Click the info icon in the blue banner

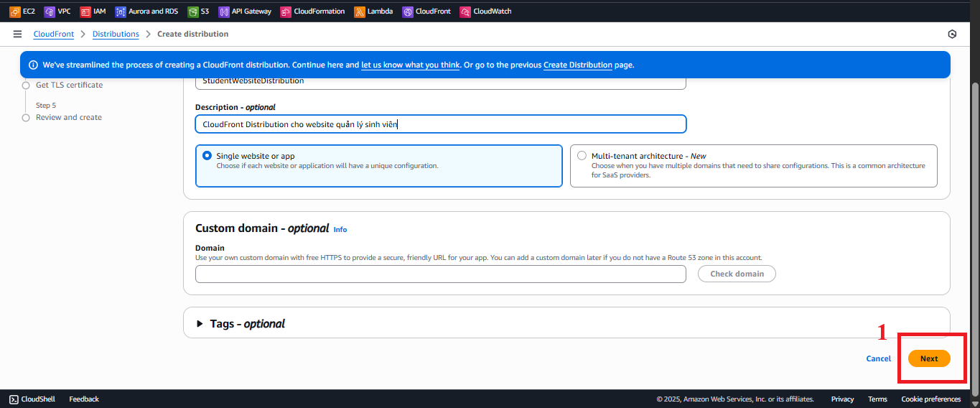33,65
